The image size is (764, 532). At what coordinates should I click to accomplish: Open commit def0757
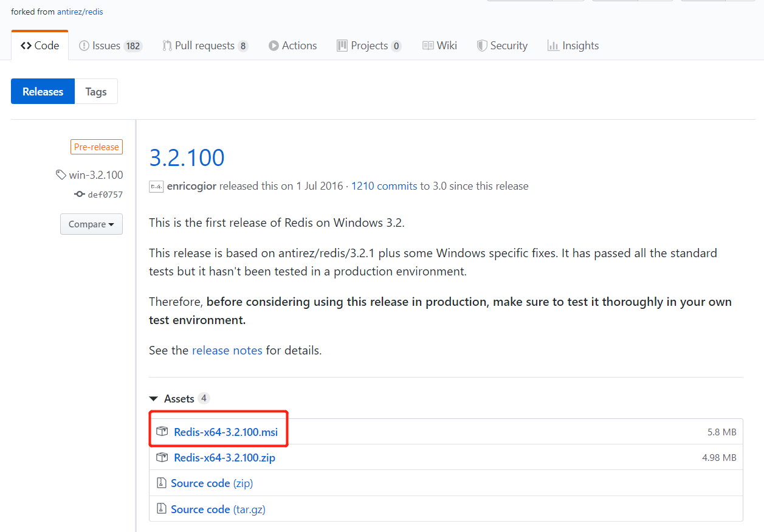tap(105, 195)
